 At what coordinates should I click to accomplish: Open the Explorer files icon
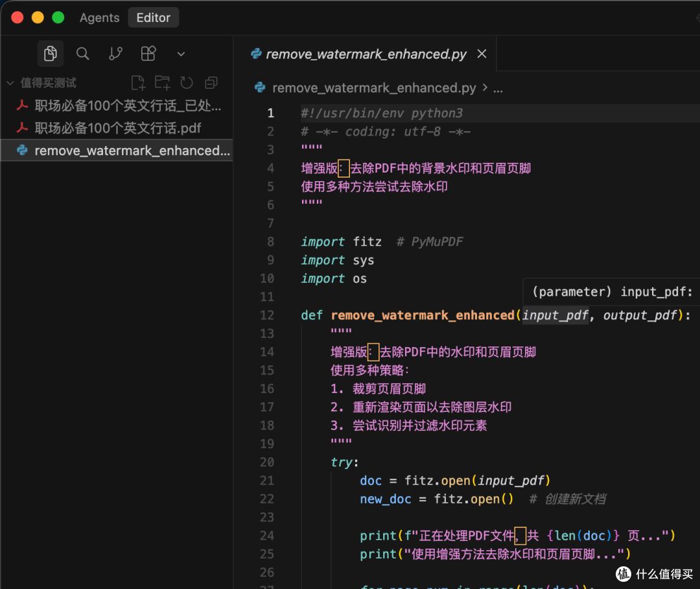tap(51, 54)
